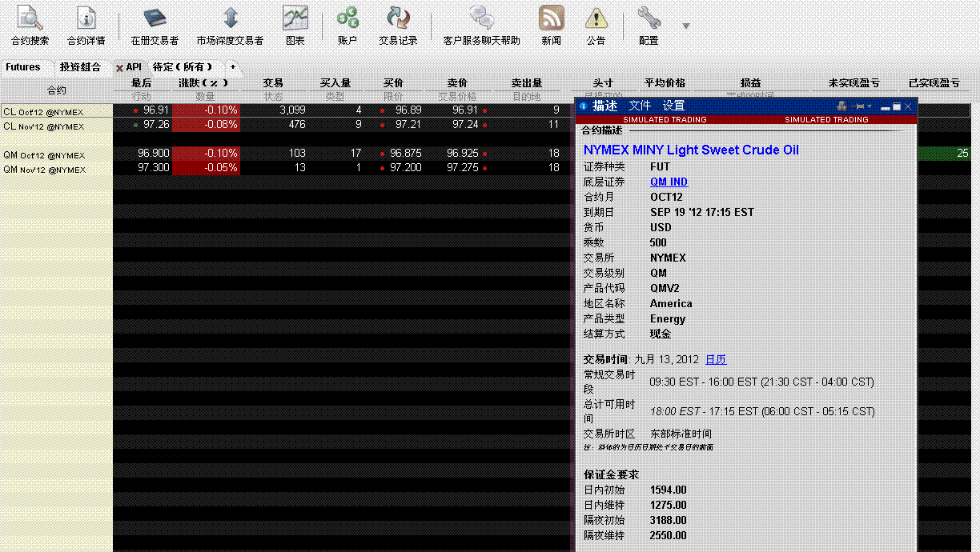Screen dimensions: 980x552
Task: Open the 设置 menu in description window
Action: tap(673, 106)
